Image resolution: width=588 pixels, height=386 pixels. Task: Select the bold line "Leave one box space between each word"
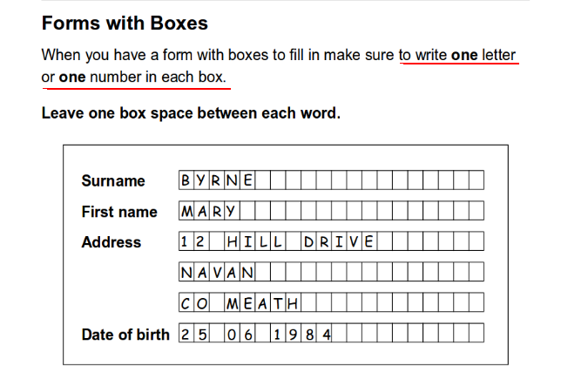point(190,113)
